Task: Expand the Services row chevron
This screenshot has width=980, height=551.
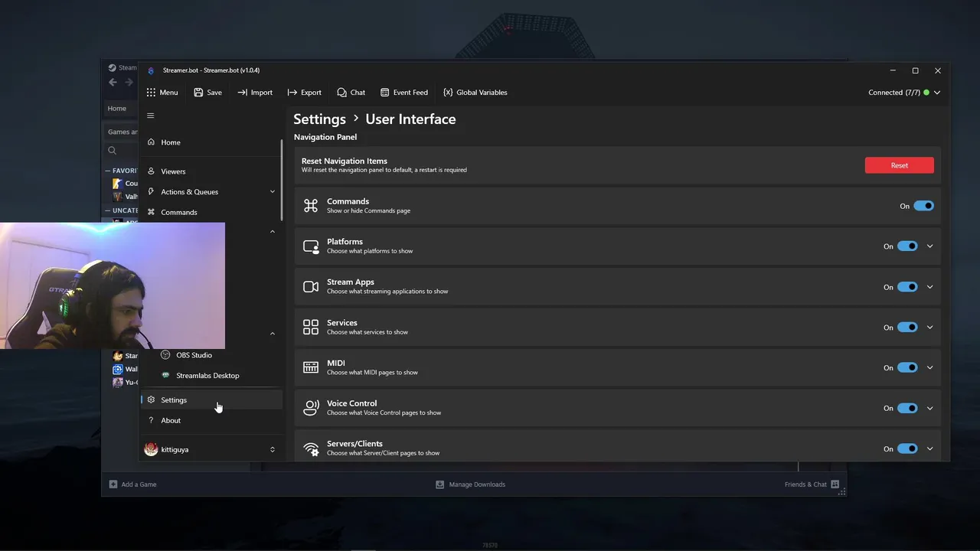Action: pos(930,327)
